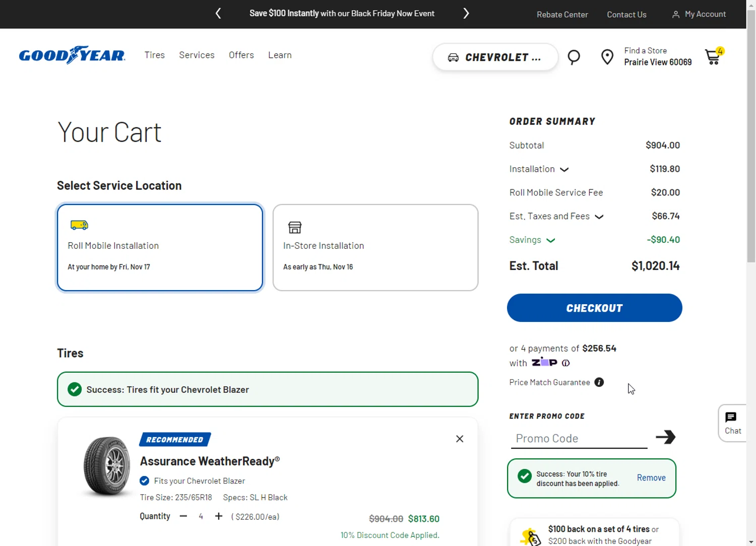
Task: Open the Goodyear logo homepage
Action: tap(72, 55)
